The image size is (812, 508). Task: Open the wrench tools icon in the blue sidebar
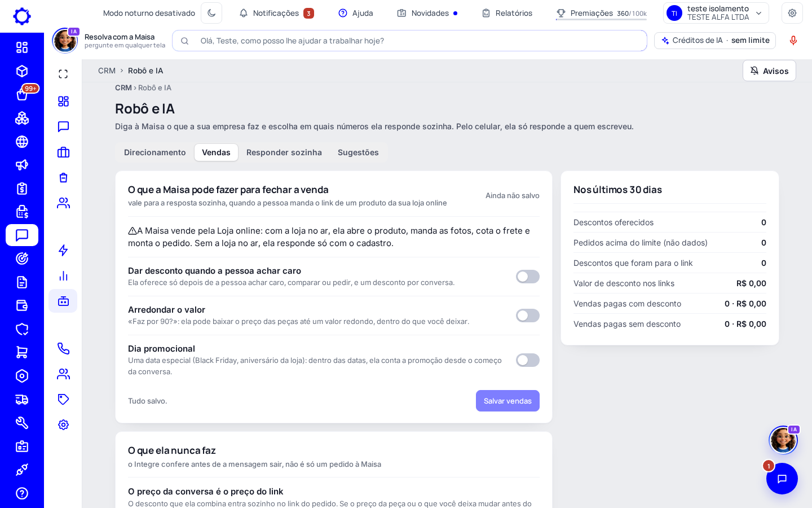(x=22, y=423)
